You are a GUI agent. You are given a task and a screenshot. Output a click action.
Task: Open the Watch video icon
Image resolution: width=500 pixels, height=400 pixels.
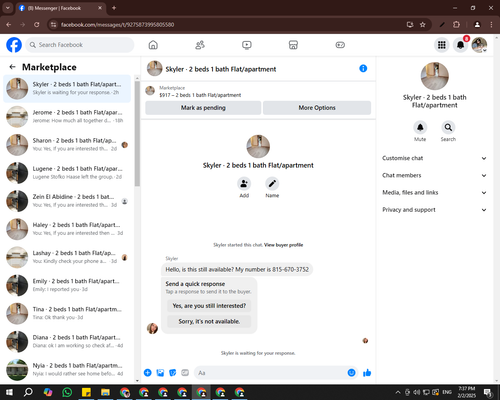[x=247, y=45]
